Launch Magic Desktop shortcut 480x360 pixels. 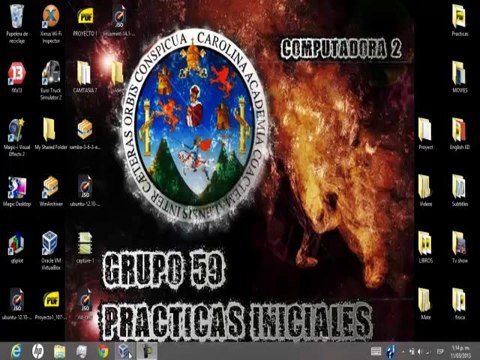click(17, 191)
